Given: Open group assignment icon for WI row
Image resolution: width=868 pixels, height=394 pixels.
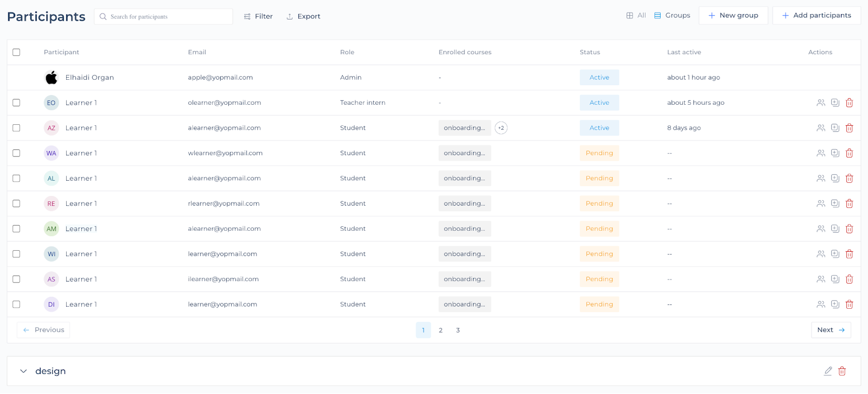Looking at the screenshot, I should point(821,254).
